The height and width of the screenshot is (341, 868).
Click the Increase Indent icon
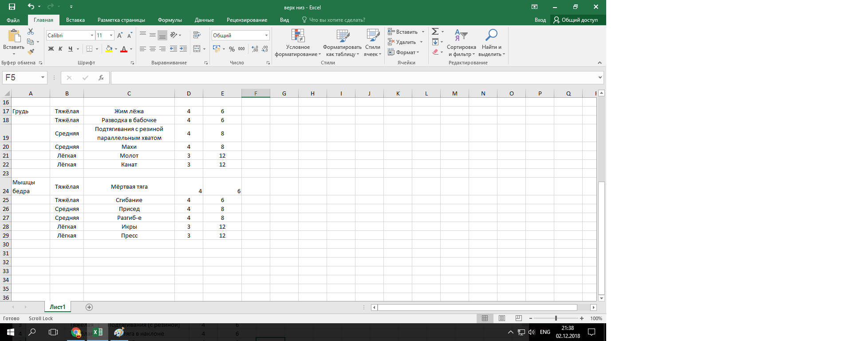[183, 49]
